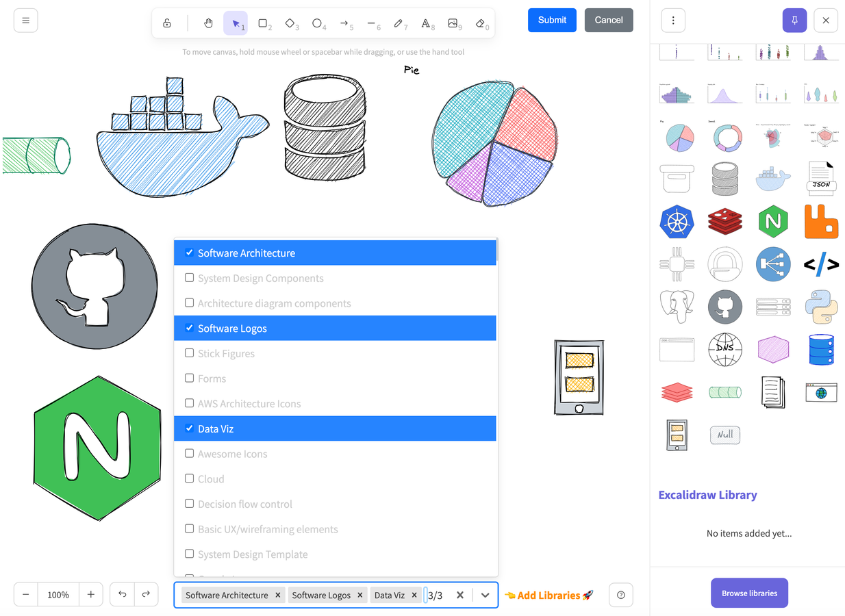
Task: Add the orange RabbitMQ logo from library
Action: point(821,222)
